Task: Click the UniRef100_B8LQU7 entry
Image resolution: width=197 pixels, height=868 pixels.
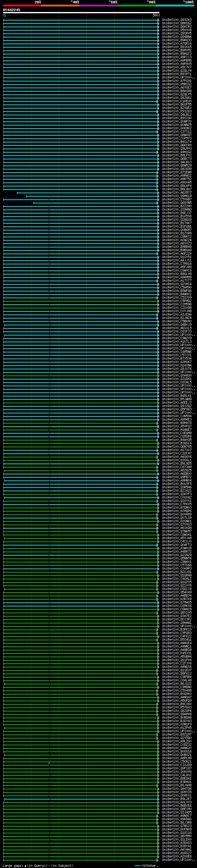Action: pos(177,189)
